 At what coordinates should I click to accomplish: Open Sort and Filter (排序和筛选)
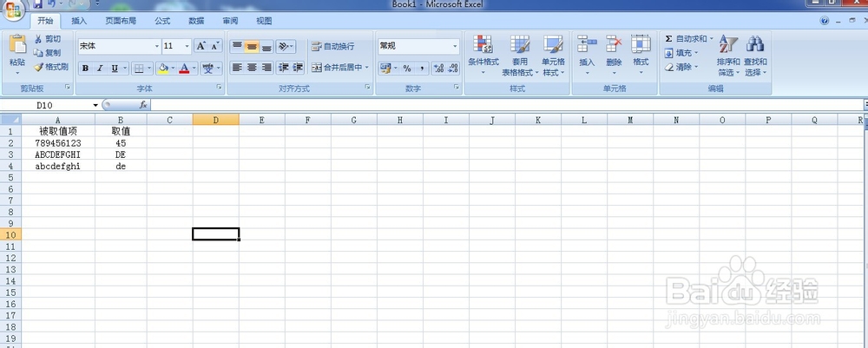[728, 56]
